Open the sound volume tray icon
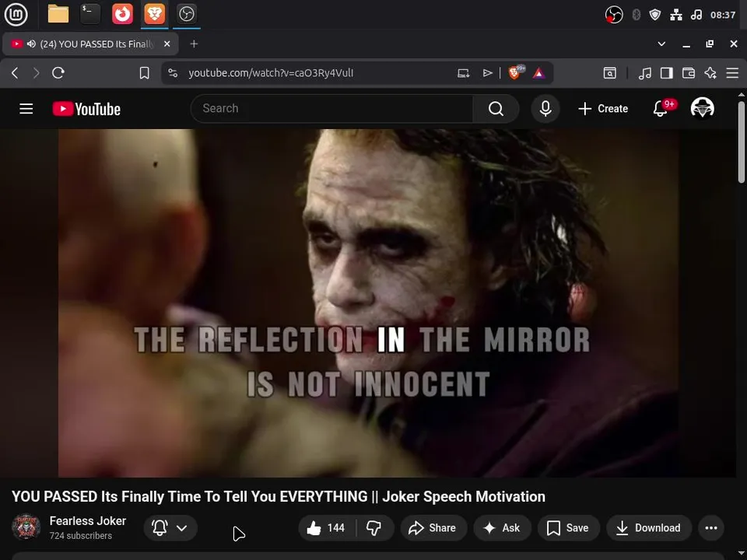The image size is (747, 560). (x=696, y=15)
